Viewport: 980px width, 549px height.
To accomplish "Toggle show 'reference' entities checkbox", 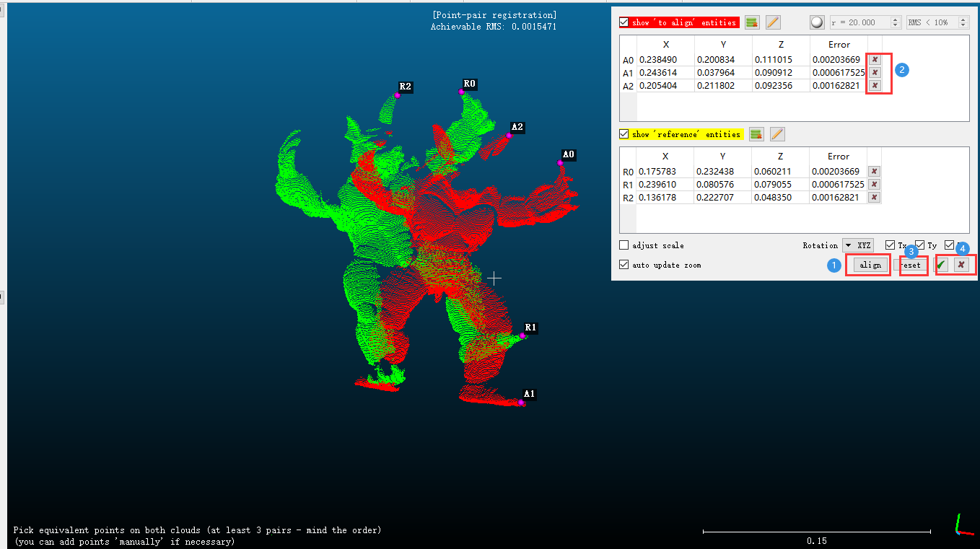I will 624,134.
